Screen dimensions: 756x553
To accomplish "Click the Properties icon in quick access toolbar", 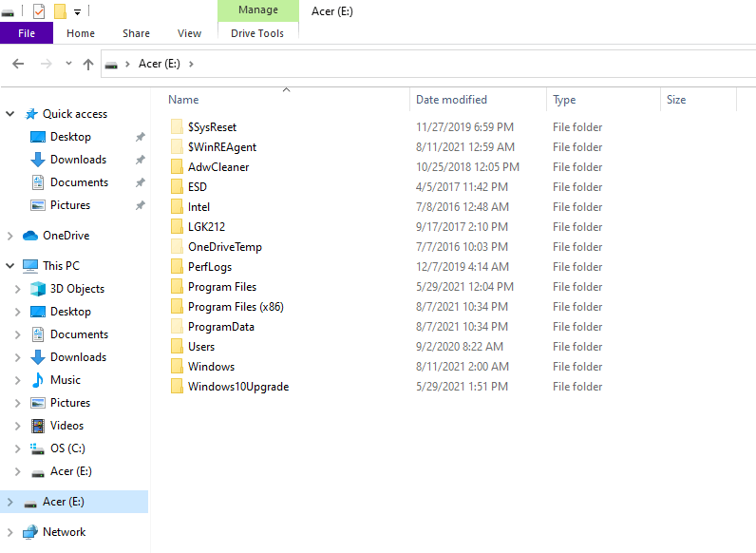I will 39,11.
